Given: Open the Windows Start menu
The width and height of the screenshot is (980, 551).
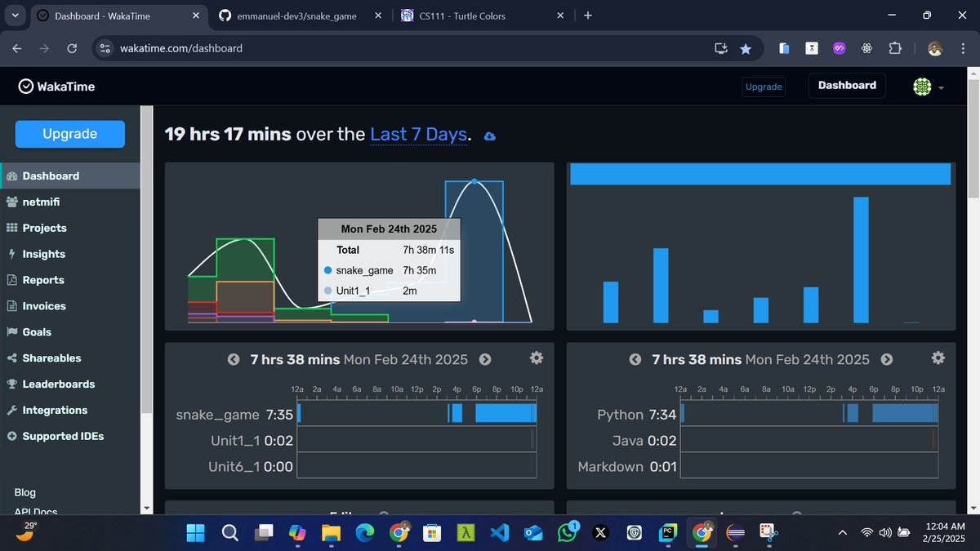Looking at the screenshot, I should tap(196, 533).
